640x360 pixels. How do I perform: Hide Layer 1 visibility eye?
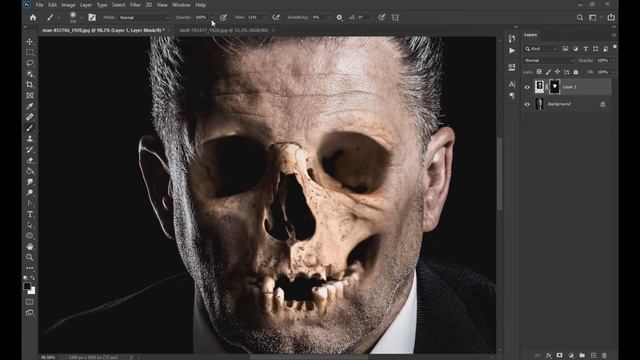coord(527,87)
